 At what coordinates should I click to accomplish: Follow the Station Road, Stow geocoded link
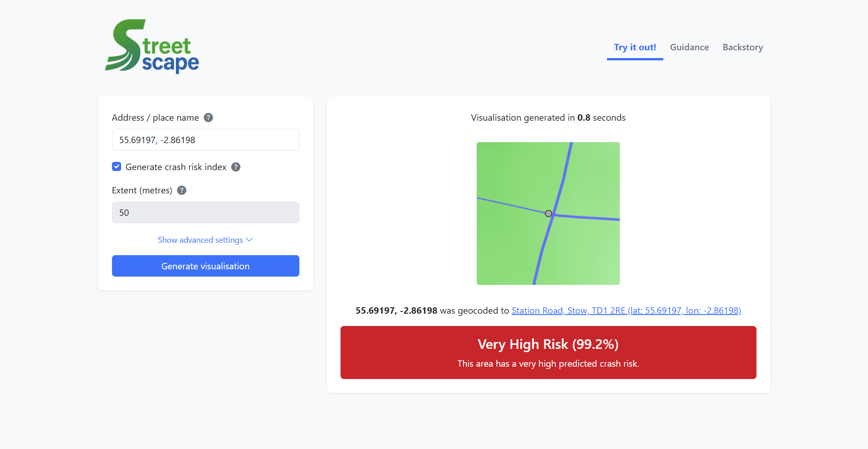tap(626, 310)
